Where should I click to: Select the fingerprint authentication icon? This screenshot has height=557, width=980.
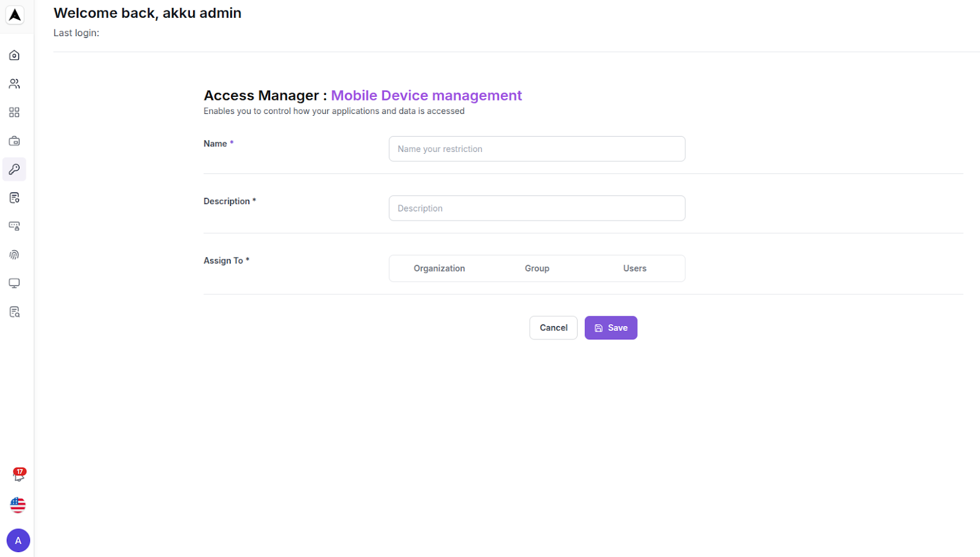(13, 254)
